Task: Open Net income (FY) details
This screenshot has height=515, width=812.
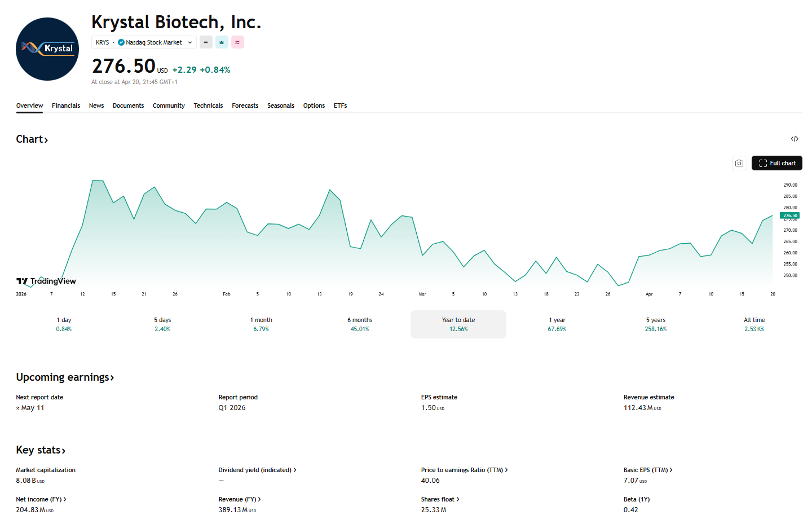Action: tap(41, 499)
